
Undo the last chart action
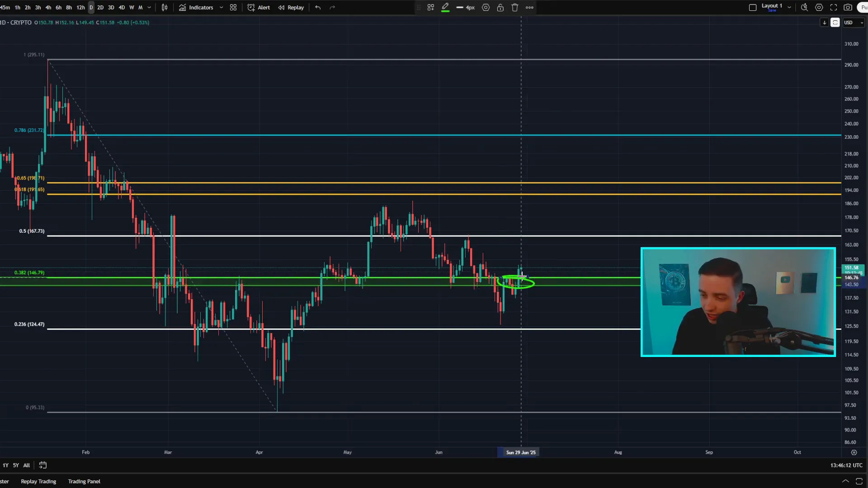click(x=318, y=7)
